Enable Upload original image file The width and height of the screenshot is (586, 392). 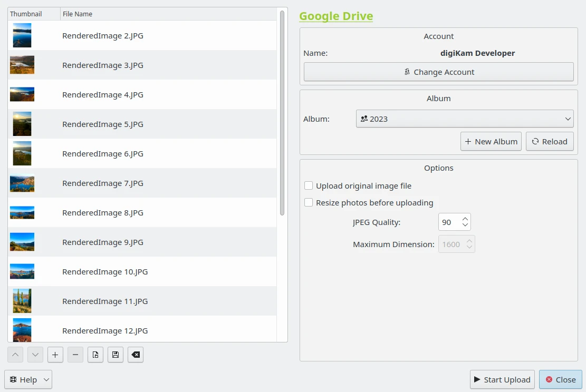[309, 185]
